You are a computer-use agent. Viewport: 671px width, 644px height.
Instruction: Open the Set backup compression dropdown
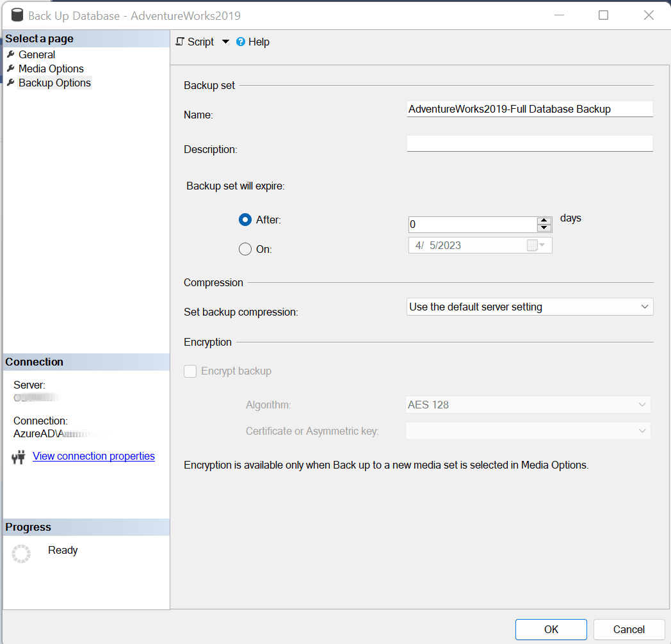tap(530, 307)
